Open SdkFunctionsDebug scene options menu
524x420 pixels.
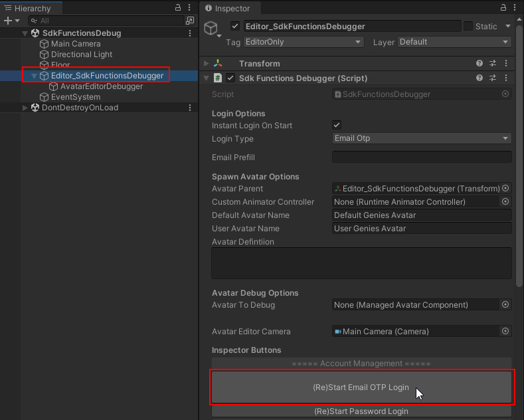click(190, 33)
